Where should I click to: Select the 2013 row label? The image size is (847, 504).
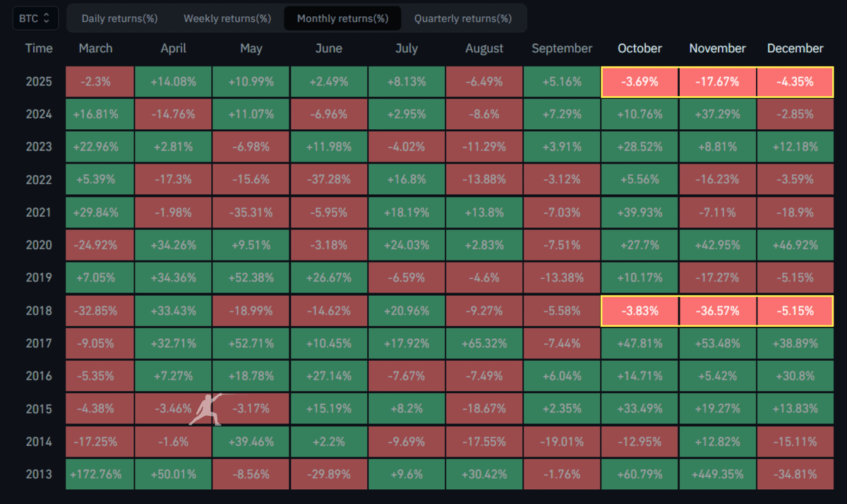pyautogui.click(x=39, y=474)
